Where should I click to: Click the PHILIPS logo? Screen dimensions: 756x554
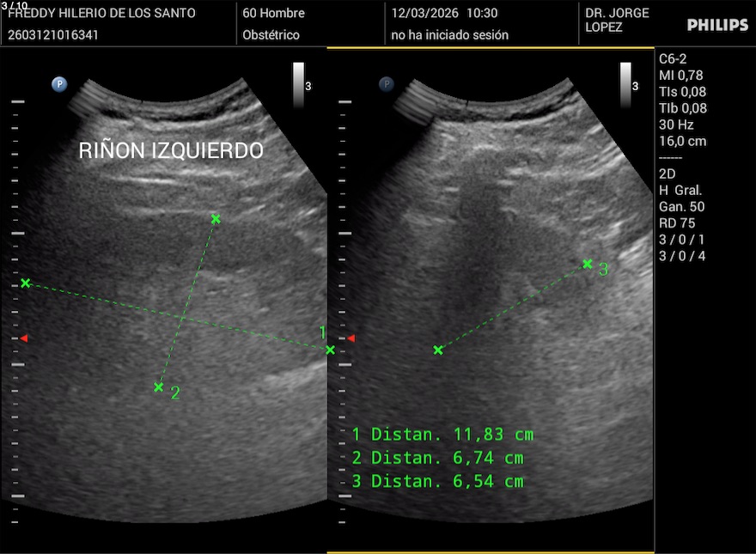pyautogui.click(x=717, y=25)
